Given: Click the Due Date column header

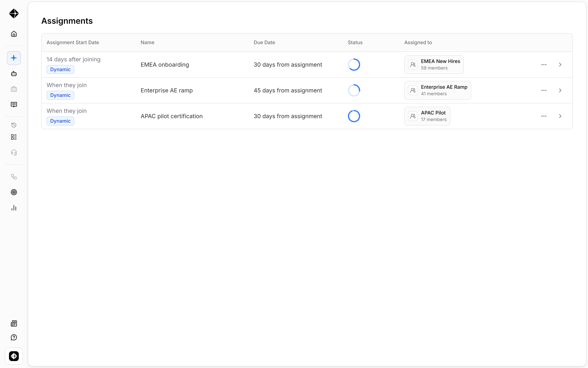Looking at the screenshot, I should [x=264, y=42].
